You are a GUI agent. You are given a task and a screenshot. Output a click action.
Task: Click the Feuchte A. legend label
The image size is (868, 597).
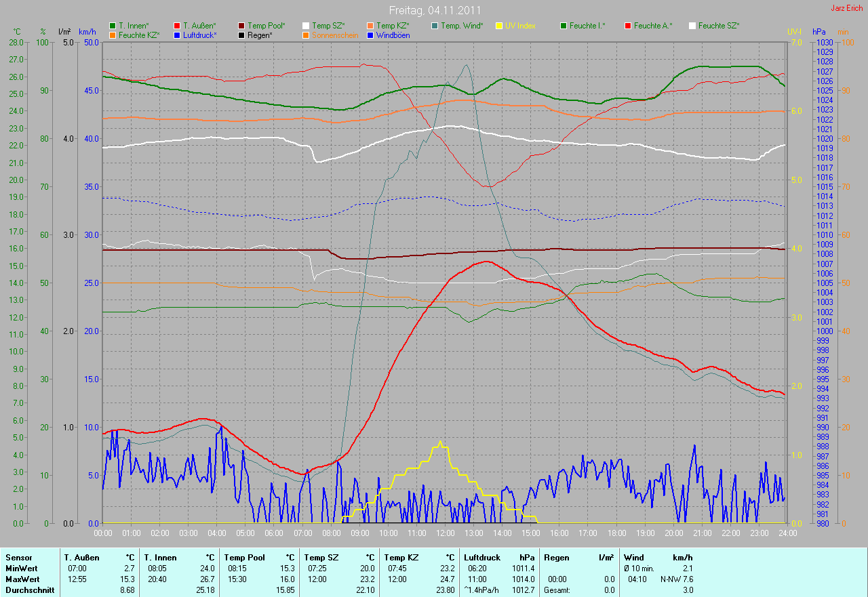click(x=653, y=25)
